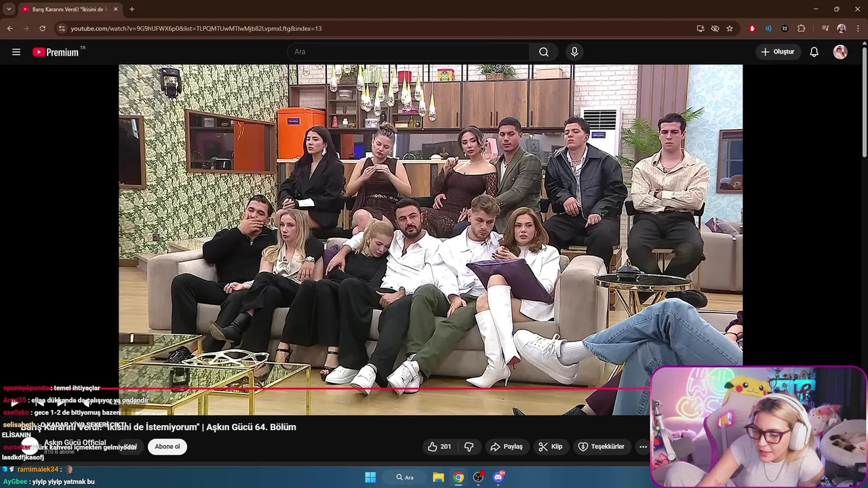Open Aşkın Gücü Official channel name
The width and height of the screenshot is (868, 488).
pos(75,443)
